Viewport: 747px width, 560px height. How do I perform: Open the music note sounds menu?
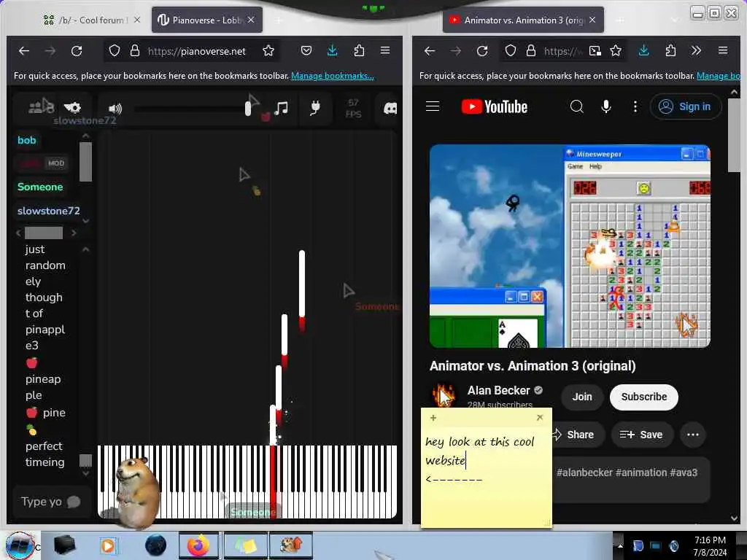[x=281, y=108]
